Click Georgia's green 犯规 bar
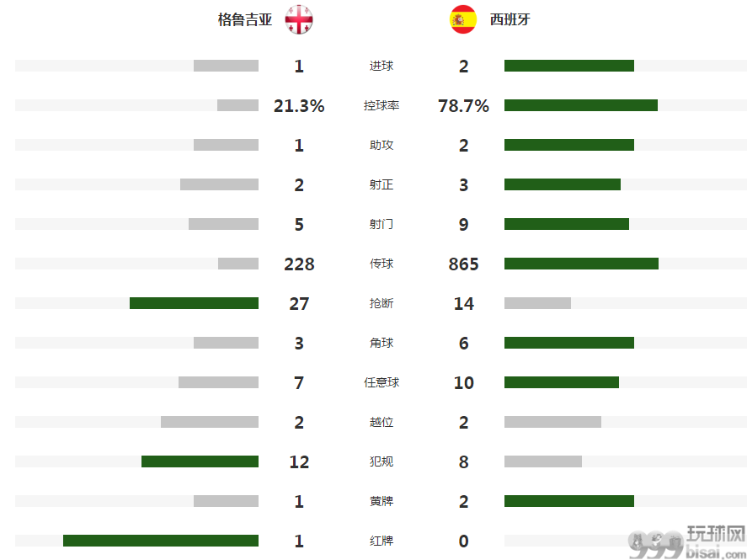 pyautogui.click(x=200, y=461)
